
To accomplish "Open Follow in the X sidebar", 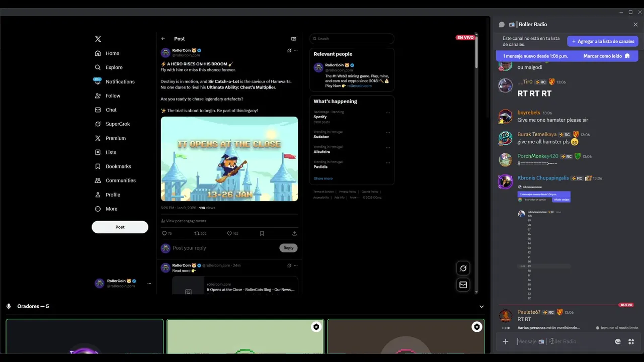I will click(108, 96).
